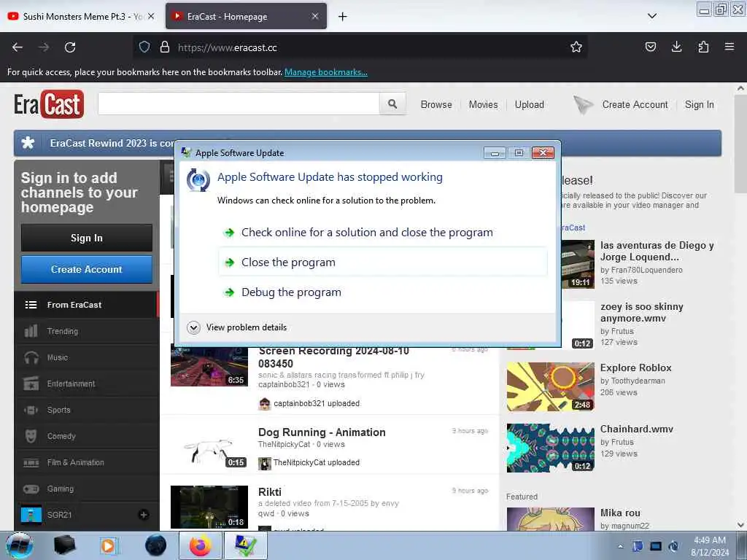Click the tracking protection shield icon

[144, 47]
